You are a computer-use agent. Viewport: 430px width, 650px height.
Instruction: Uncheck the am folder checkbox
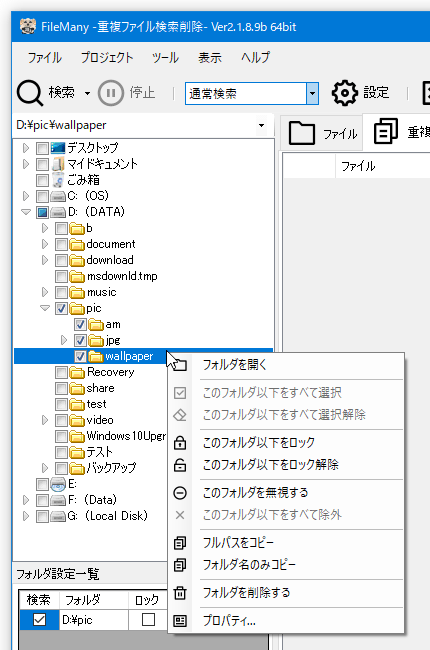click(x=80, y=325)
